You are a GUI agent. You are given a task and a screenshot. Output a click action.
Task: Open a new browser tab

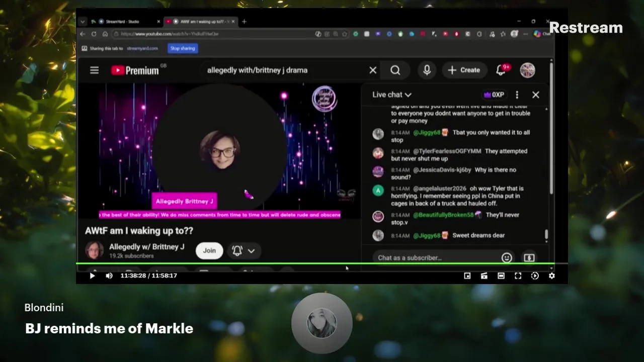tap(244, 22)
